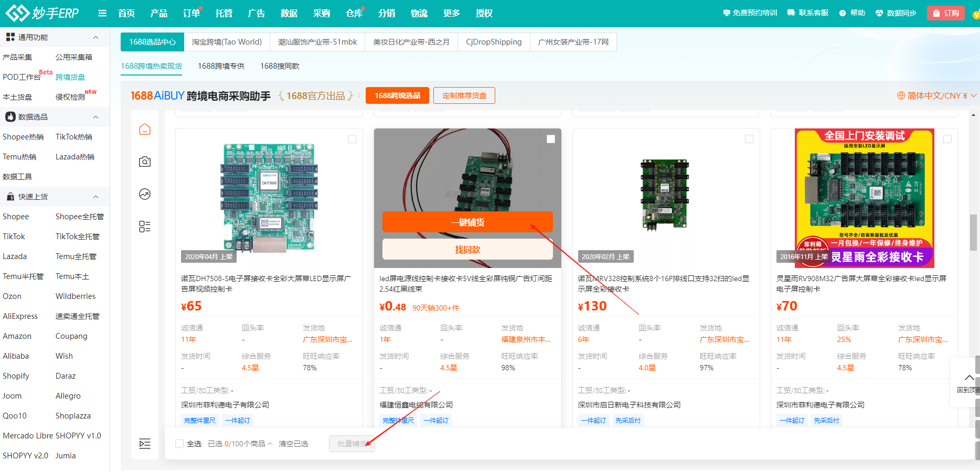Select checkbox on 诺瓦MRV328 product card

coord(749,139)
